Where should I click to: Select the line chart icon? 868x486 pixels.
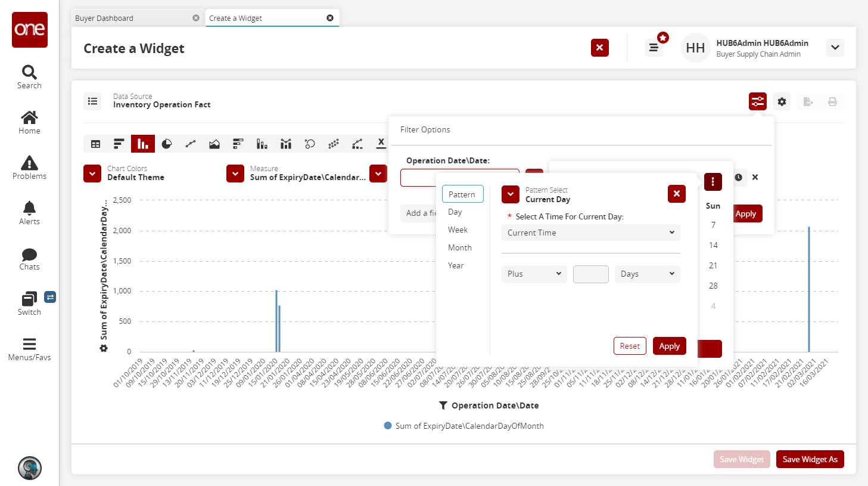pyautogui.click(x=191, y=144)
